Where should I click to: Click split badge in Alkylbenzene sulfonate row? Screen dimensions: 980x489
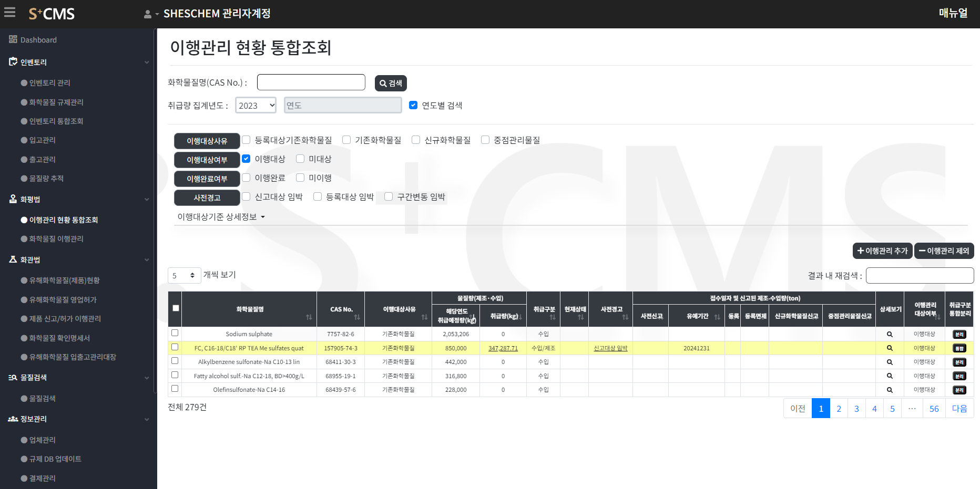pos(959,362)
